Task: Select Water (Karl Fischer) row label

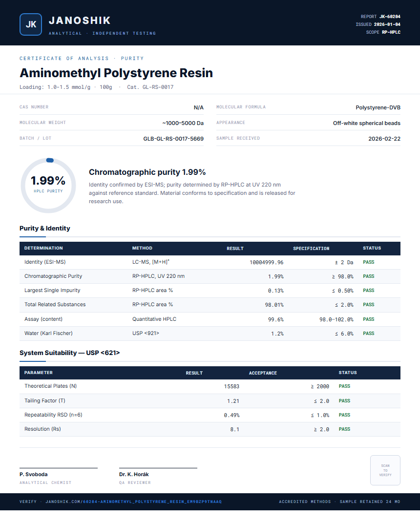Action: pyautogui.click(x=48, y=333)
